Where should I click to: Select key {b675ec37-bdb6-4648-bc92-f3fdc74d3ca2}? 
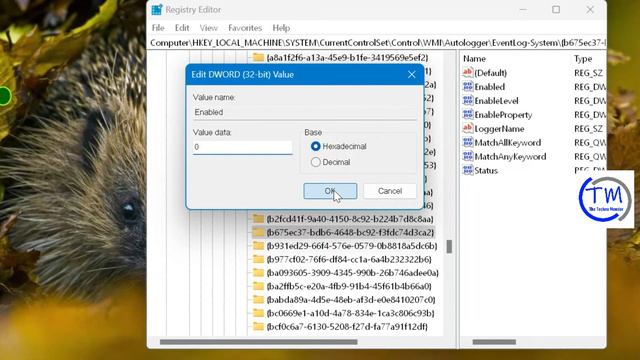[x=350, y=232]
